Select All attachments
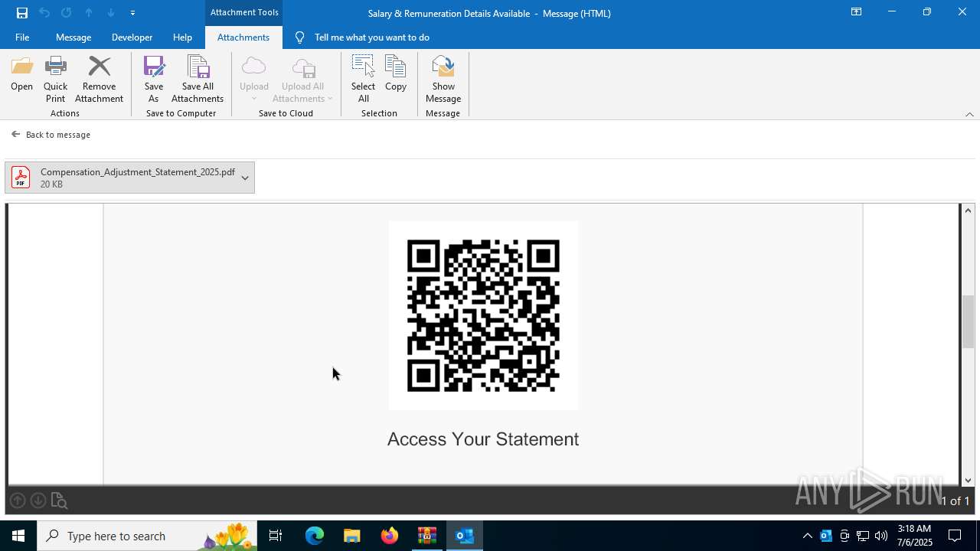The image size is (980, 551). (363, 80)
